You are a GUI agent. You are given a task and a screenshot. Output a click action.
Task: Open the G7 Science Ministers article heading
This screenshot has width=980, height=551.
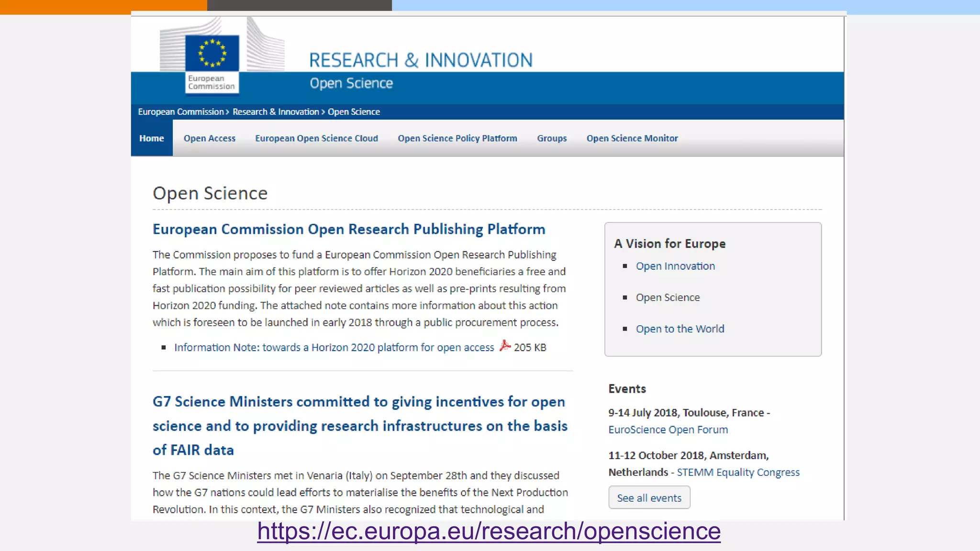360,426
